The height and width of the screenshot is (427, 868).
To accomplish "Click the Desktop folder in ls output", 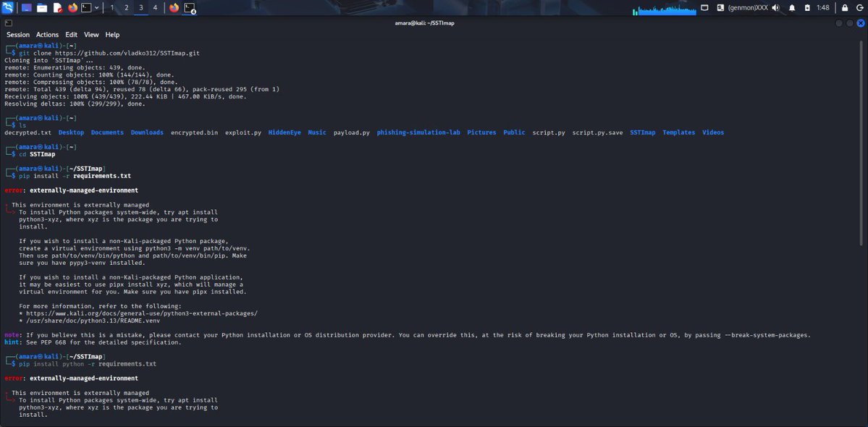I will pyautogui.click(x=72, y=132).
